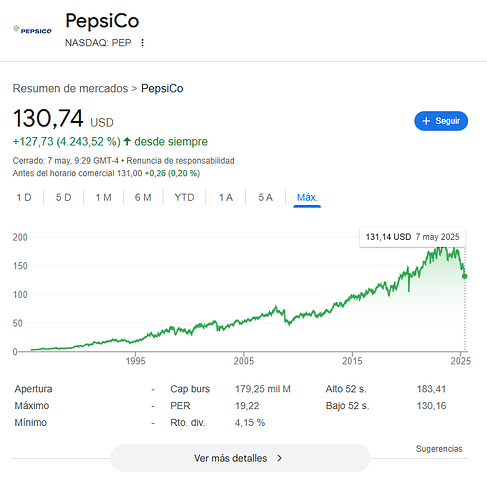Select the Máx. range tab

(307, 197)
